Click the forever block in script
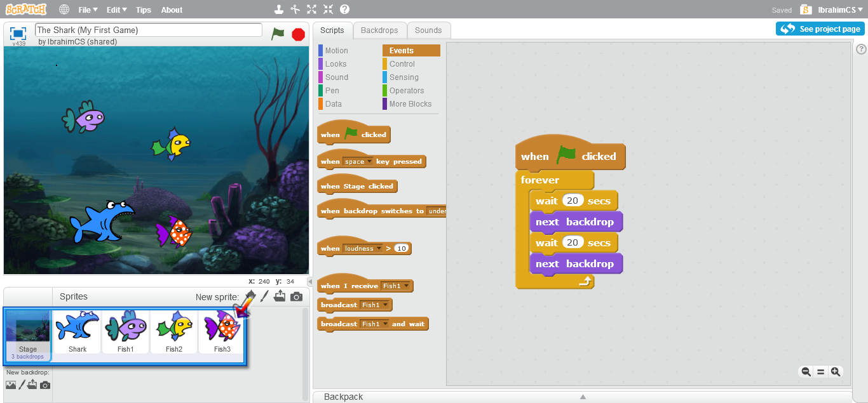 [540, 180]
